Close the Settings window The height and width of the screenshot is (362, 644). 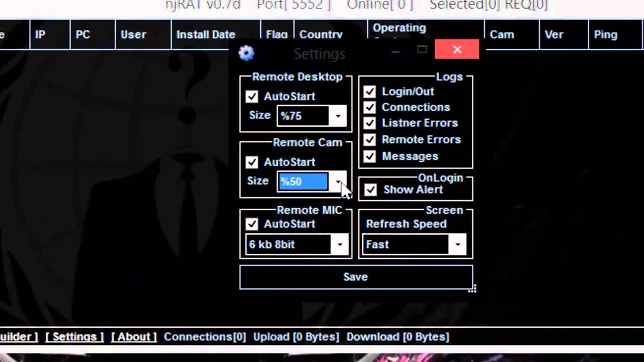tap(457, 49)
